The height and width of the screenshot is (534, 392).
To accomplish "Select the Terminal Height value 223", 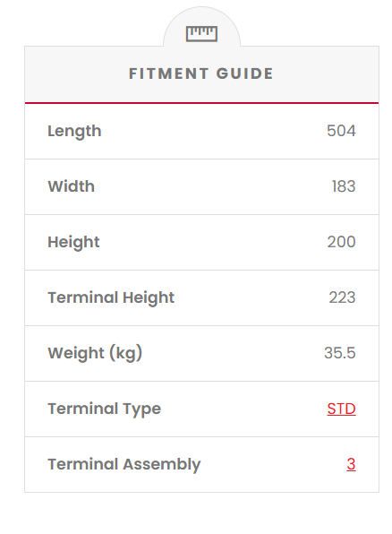I will (342, 297).
